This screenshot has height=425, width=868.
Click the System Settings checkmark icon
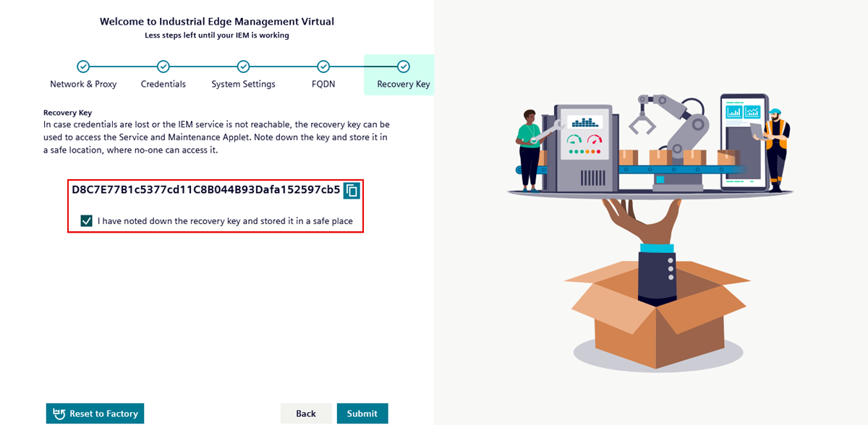(244, 65)
